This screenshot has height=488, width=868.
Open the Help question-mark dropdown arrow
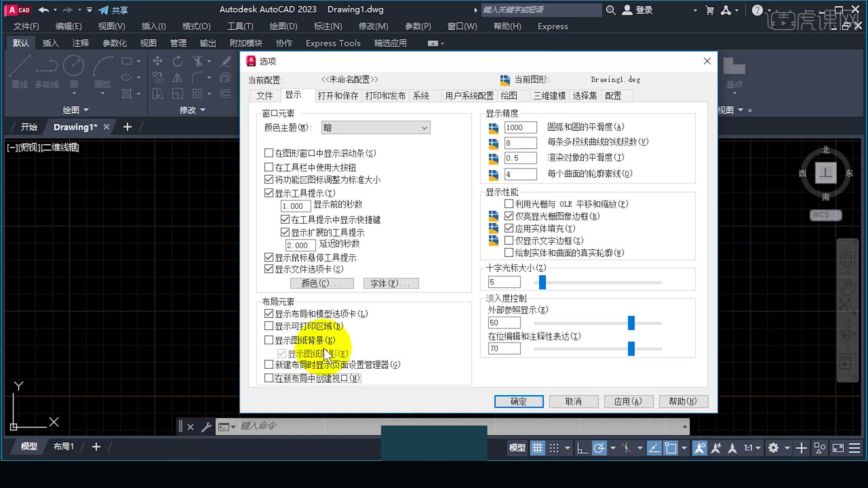(x=769, y=10)
